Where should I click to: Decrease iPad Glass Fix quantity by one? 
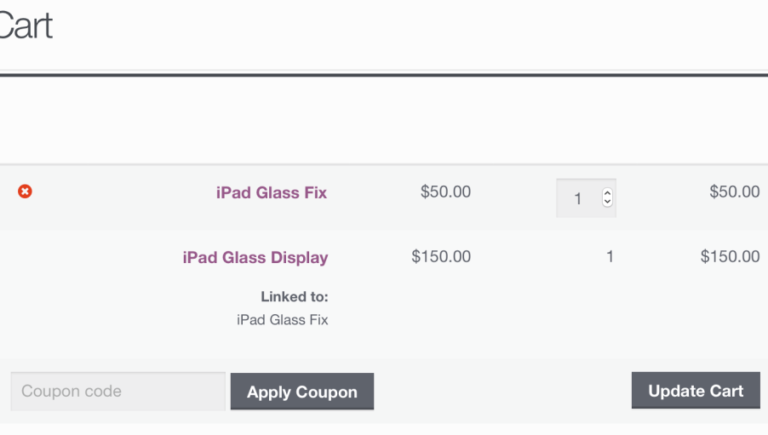607,203
